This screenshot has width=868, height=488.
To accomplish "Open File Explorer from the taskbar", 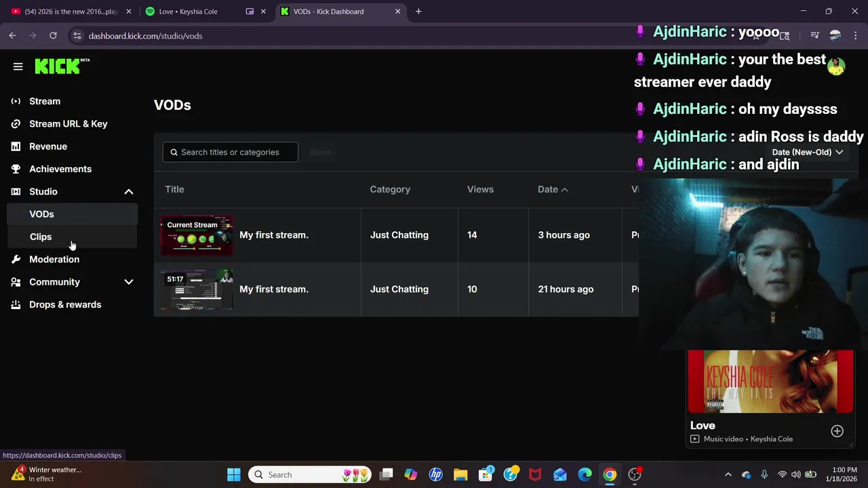I will [x=460, y=474].
